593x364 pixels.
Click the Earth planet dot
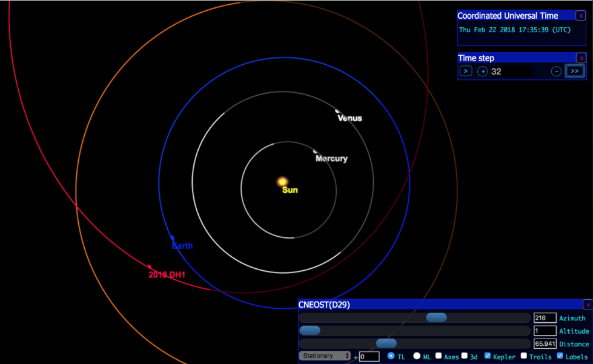[x=172, y=238]
